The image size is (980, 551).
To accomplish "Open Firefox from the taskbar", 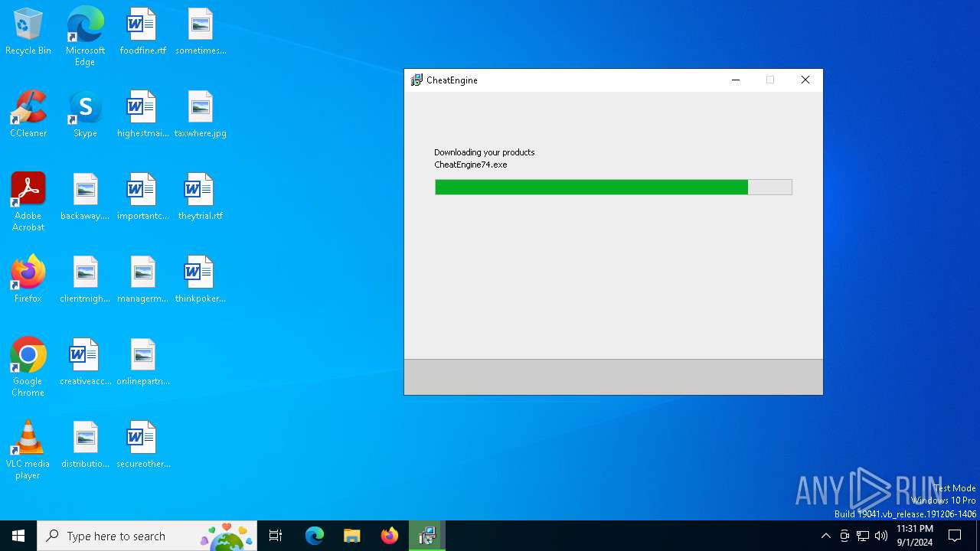I will [390, 536].
